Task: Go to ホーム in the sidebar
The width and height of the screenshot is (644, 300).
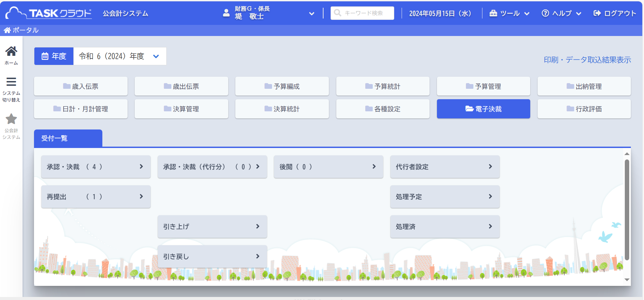Action: tap(11, 55)
